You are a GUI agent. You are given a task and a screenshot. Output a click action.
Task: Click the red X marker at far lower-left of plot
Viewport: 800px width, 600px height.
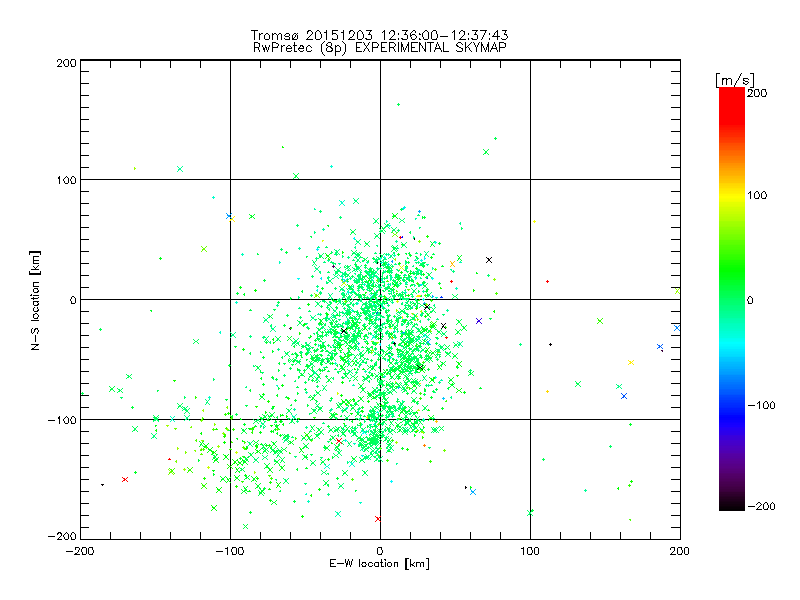[125, 480]
